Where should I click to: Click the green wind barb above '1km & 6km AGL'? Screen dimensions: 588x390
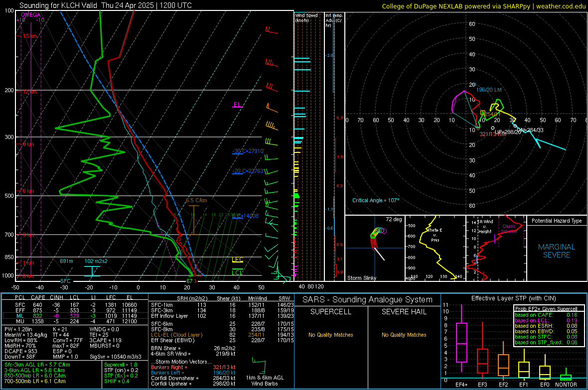click(x=259, y=366)
